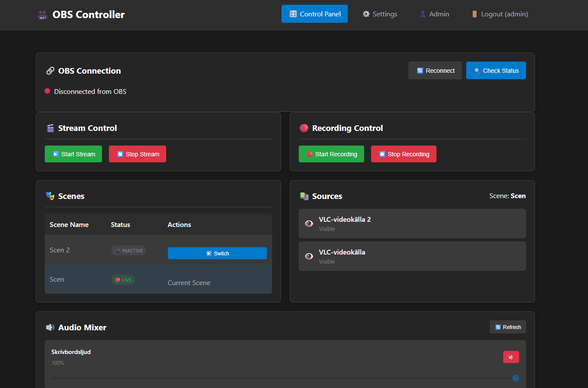This screenshot has width=588, height=388.
Task: Click the OBS Controller title text
Action: pos(89,15)
